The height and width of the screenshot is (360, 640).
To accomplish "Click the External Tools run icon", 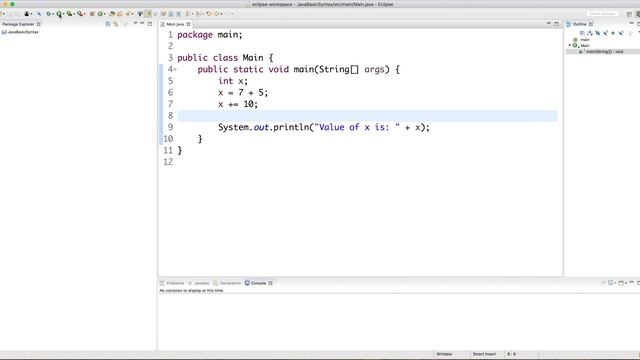I will (80, 14).
